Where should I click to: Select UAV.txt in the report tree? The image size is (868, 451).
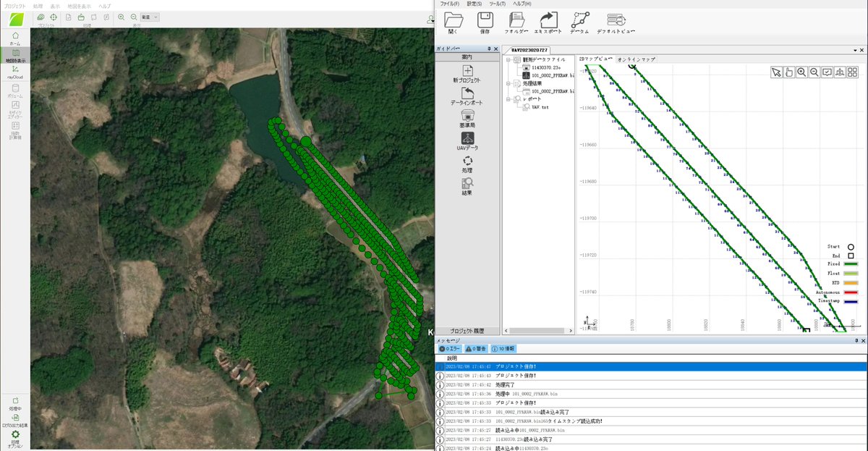pyautogui.click(x=542, y=106)
